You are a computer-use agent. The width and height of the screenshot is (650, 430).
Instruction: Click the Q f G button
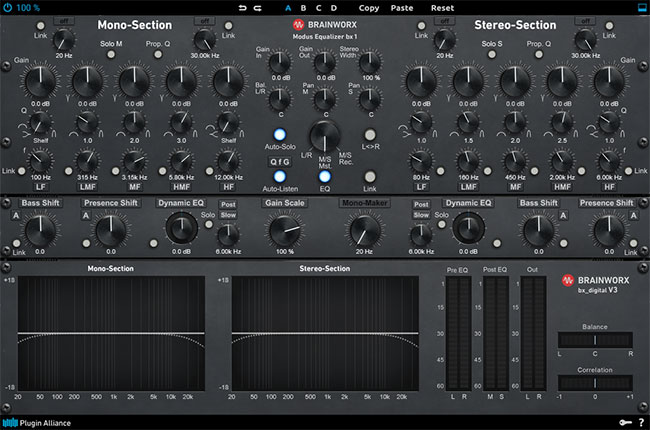pos(280,162)
